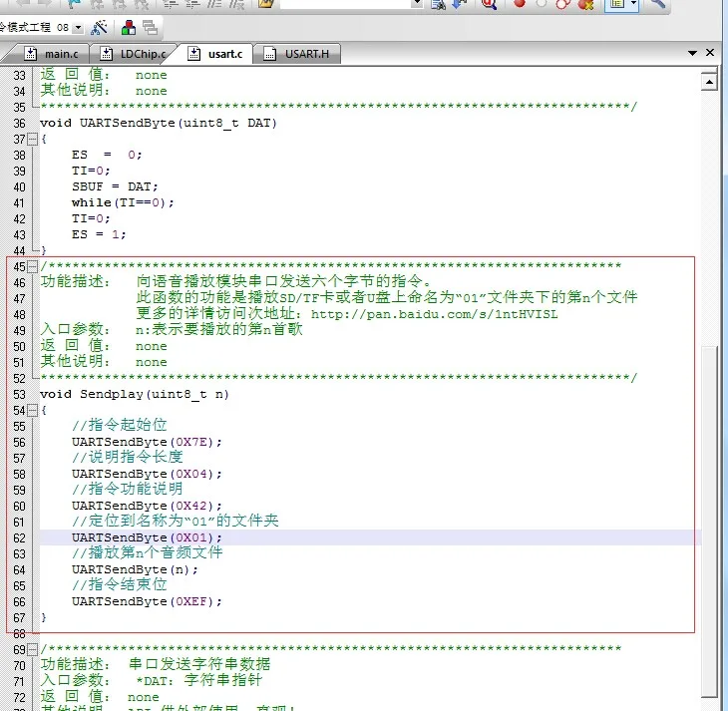The width and height of the screenshot is (728, 711).
Task: Click the pan.baidu.com URL in comment
Action: pos(434,314)
